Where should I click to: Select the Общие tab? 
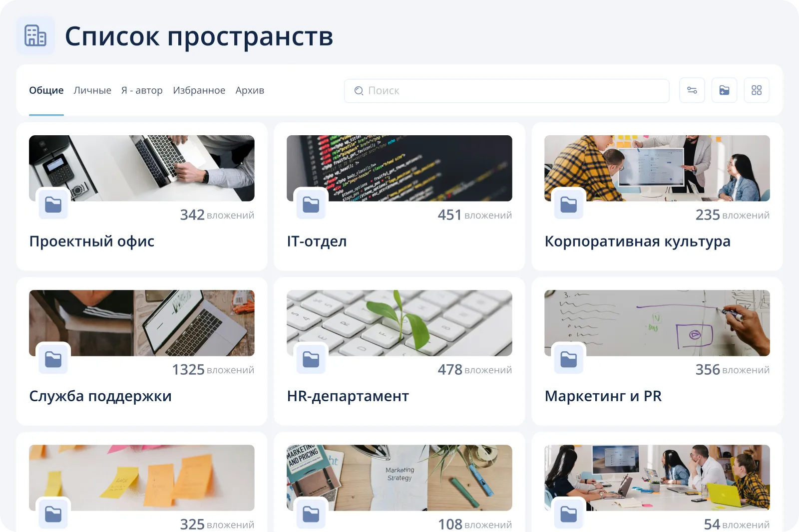pyautogui.click(x=46, y=90)
